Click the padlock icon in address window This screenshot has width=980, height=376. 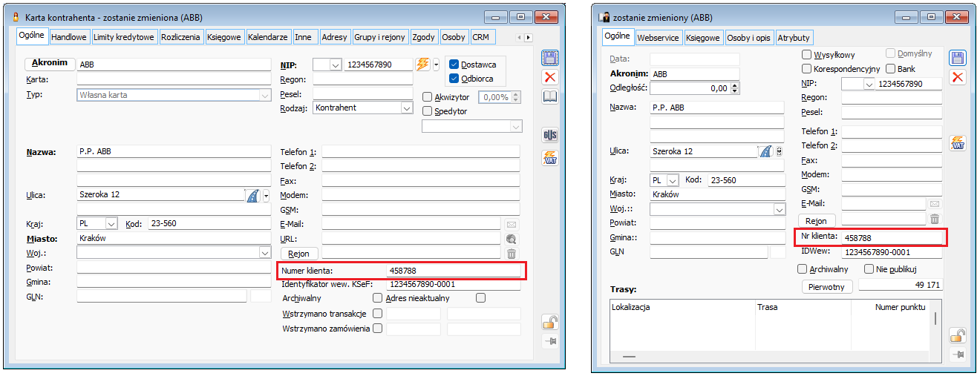[x=958, y=335]
